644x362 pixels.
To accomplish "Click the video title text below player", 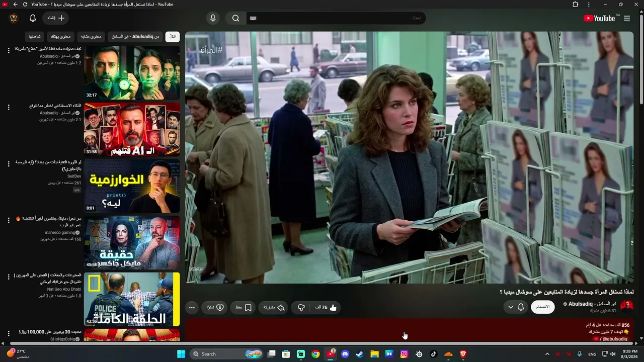I will click(x=567, y=292).
